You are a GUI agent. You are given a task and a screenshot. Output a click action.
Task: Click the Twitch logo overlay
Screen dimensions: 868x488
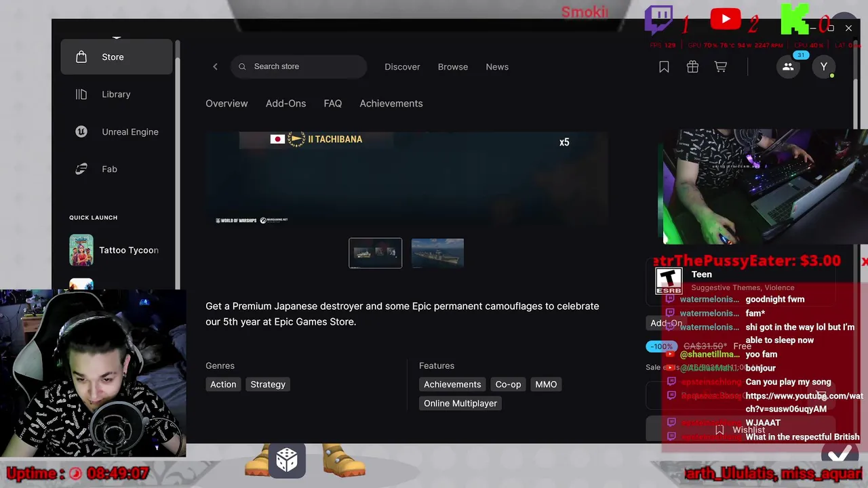658,20
